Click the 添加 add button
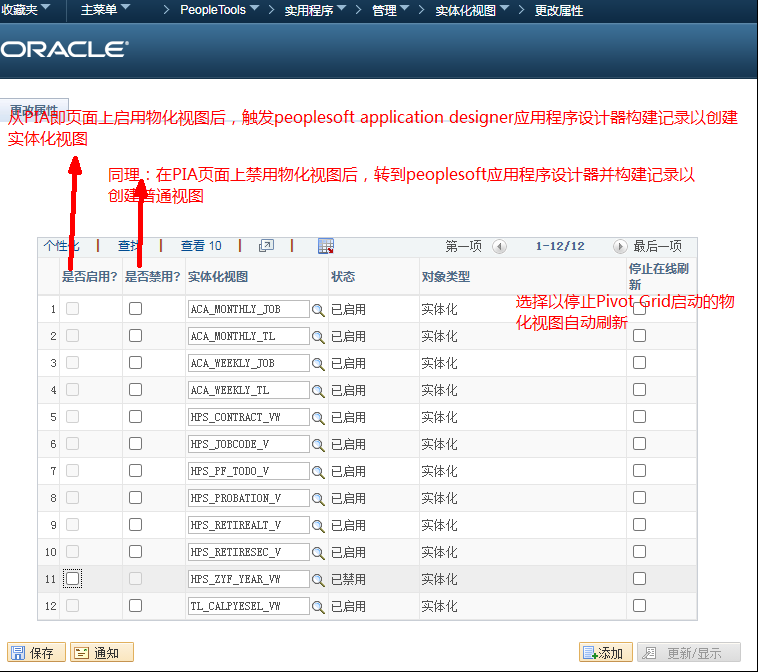Screen dimensions: 758x672 [x=605, y=653]
